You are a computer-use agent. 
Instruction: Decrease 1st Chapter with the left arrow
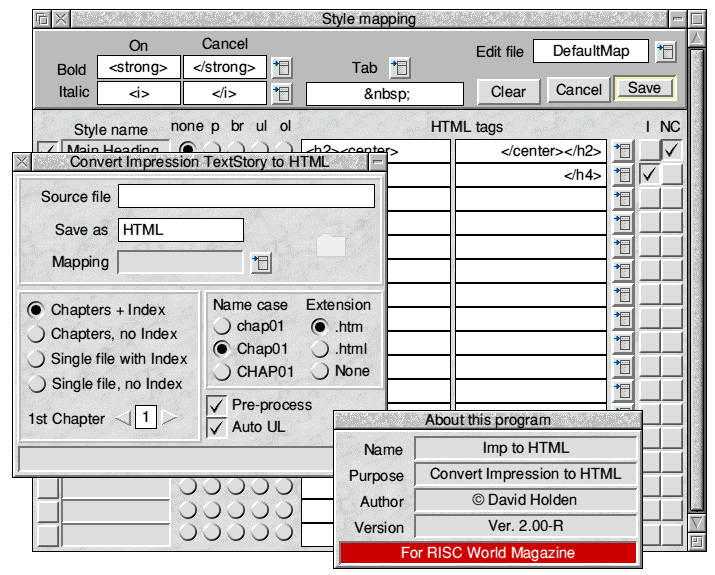[x=122, y=418]
